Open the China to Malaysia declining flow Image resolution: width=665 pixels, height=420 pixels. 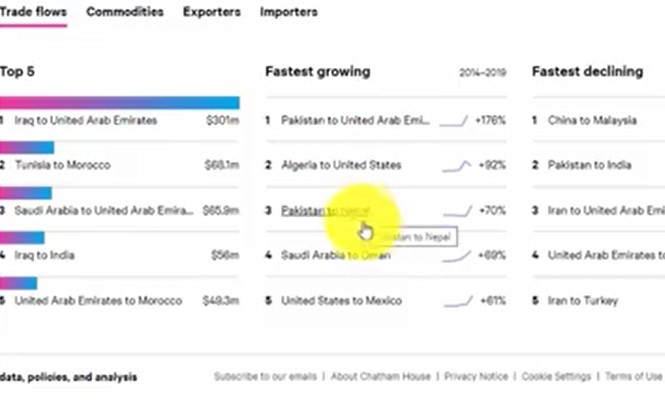click(592, 120)
